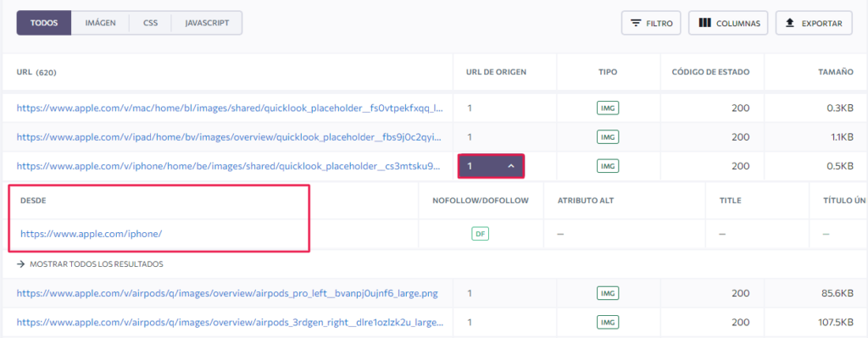This screenshot has height=338, width=868.
Task: Open the airpods_3rdgen_right image URL link
Action: [x=230, y=322]
